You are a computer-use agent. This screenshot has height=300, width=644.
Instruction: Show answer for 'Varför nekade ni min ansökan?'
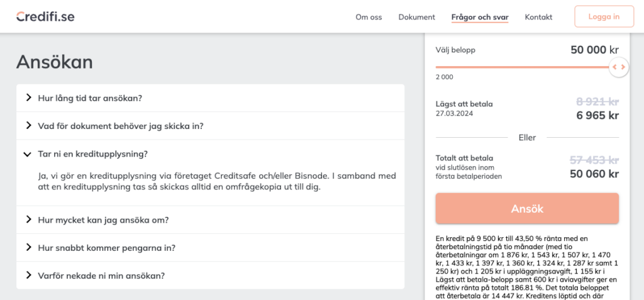(101, 275)
